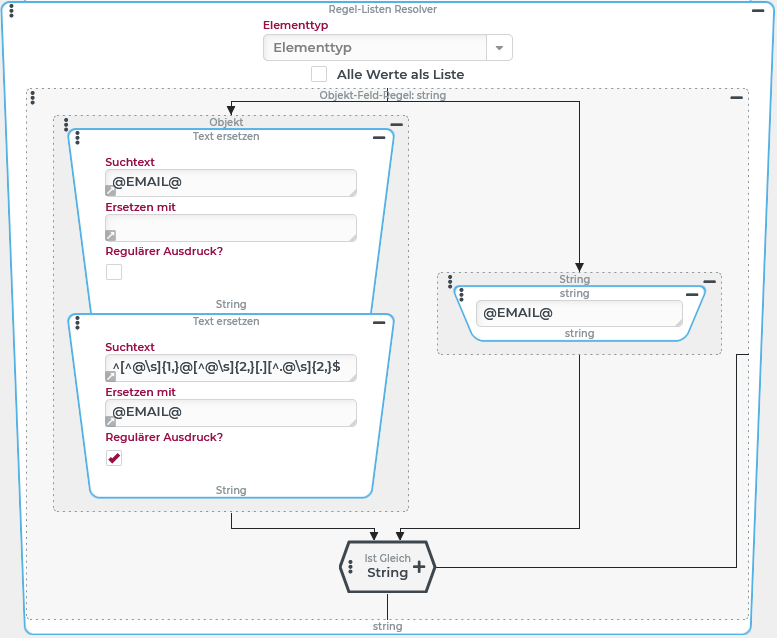The image size is (777, 638).
Task: Click the plus icon on Ist Gleich node
Action: pyautogui.click(x=419, y=566)
